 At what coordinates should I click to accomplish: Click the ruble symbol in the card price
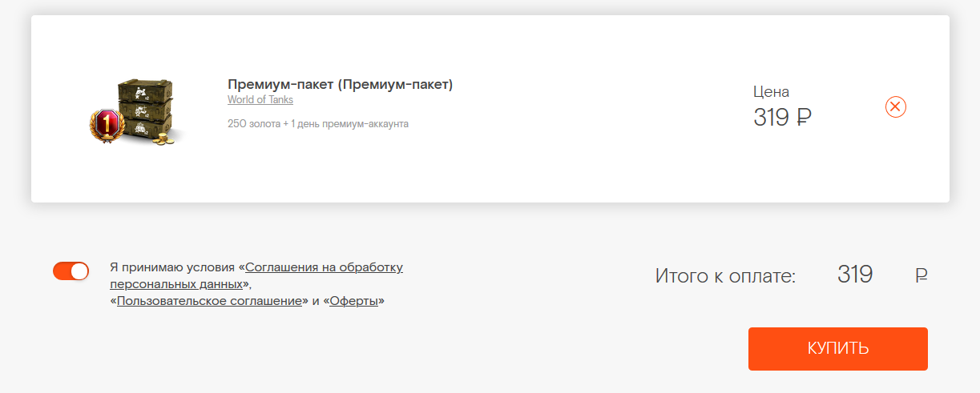point(805,118)
